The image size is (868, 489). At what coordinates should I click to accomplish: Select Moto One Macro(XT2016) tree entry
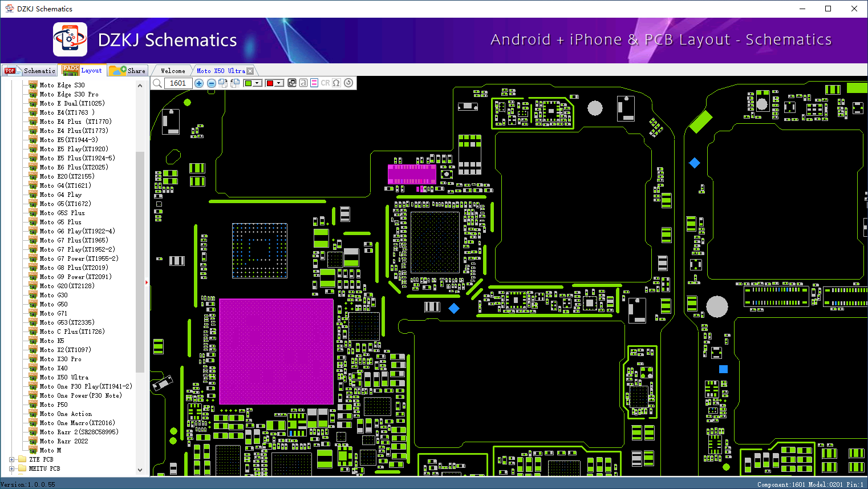78,423
